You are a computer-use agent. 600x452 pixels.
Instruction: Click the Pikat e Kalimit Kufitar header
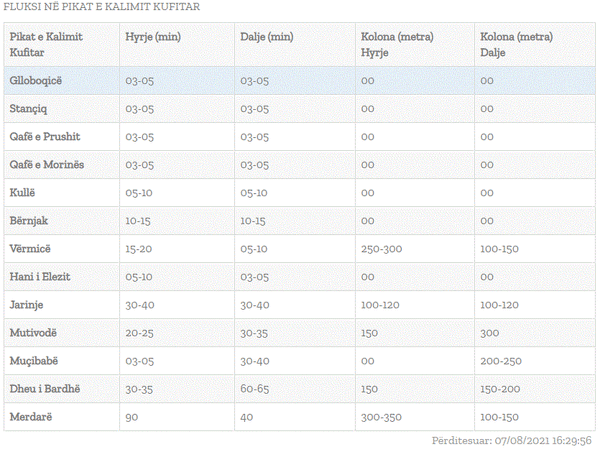click(x=46, y=44)
